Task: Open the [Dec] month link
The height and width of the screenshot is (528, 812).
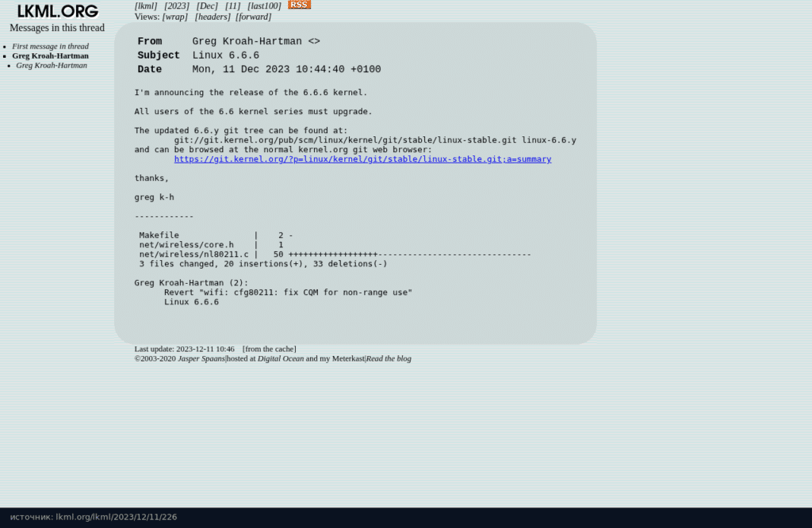Action: pos(207,6)
